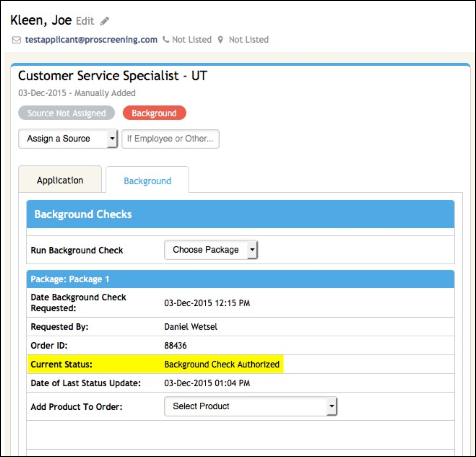Click the pencil edit icon beside the applicant name
This screenshot has height=457, width=476.
pyautogui.click(x=104, y=21)
